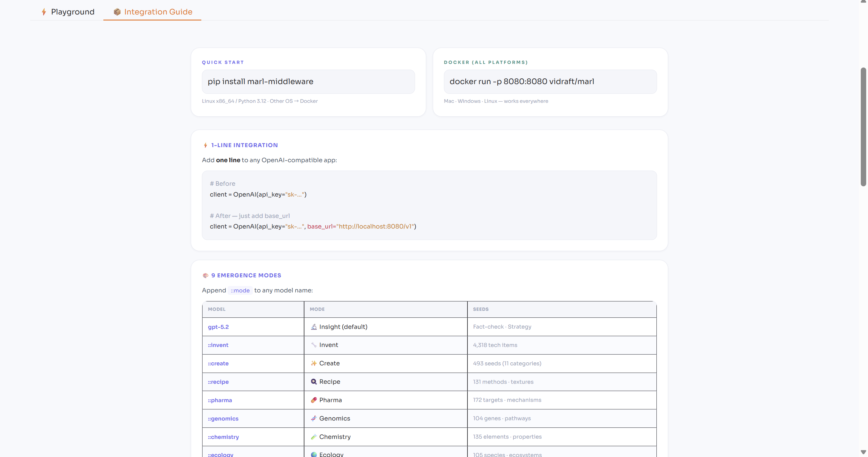Viewport: 868px width, 457px height.
Task: Click the test tube Chemistry icon
Action: 314,437
